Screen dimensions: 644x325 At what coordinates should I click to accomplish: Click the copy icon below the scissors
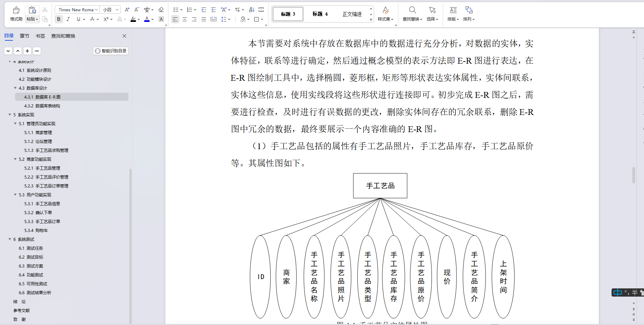45,19
